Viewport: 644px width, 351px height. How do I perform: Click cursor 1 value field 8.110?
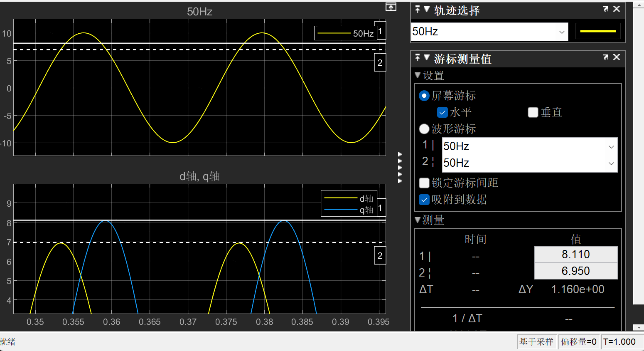point(576,255)
